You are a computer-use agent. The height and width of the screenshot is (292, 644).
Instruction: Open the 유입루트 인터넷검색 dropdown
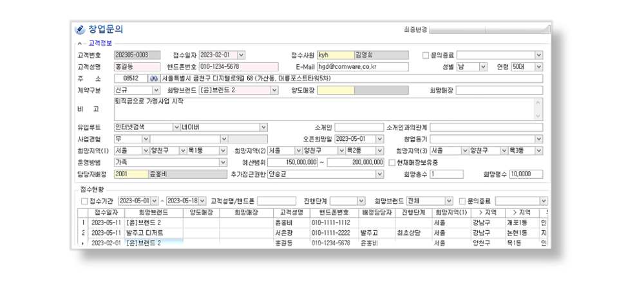(x=176, y=127)
